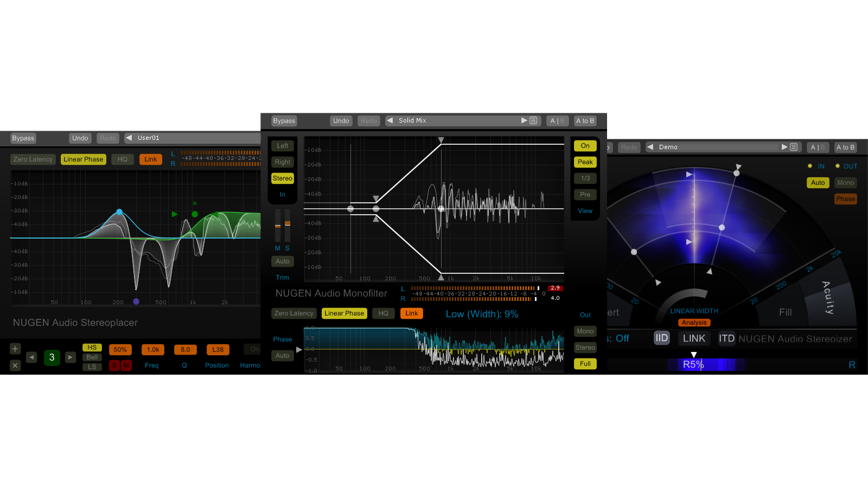
Task: Delete the band with X icon
Action: pyautogui.click(x=15, y=365)
